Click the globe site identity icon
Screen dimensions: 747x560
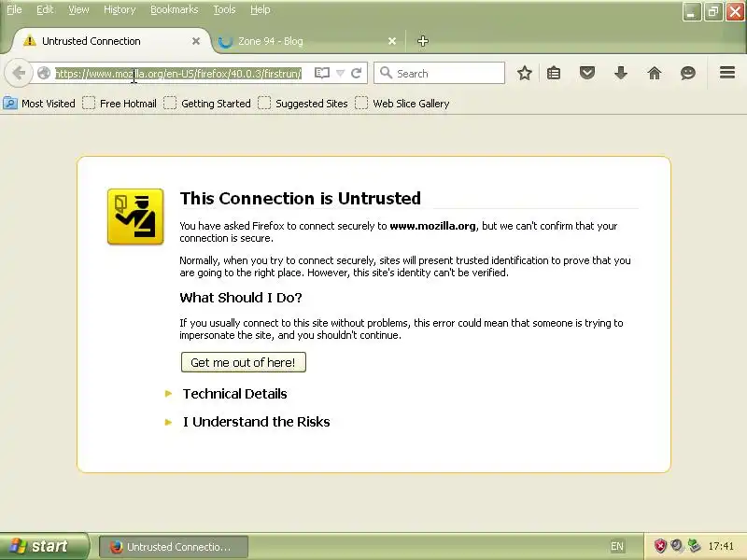pyautogui.click(x=44, y=74)
